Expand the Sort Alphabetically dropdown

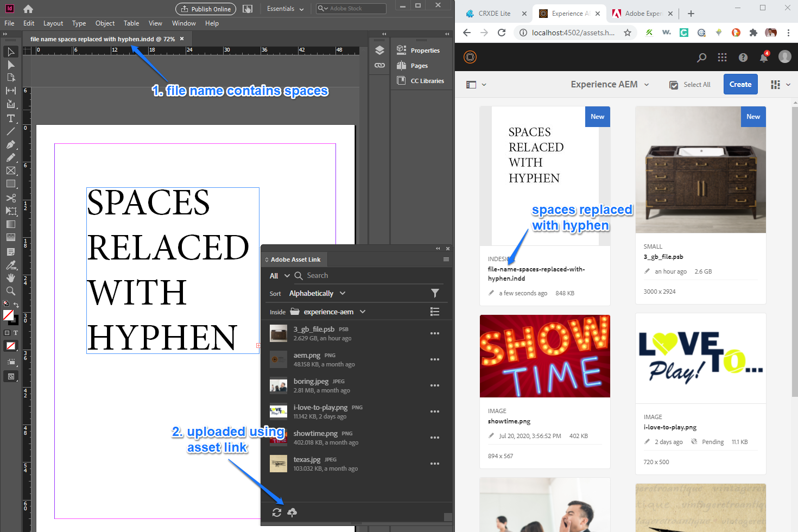point(317,293)
